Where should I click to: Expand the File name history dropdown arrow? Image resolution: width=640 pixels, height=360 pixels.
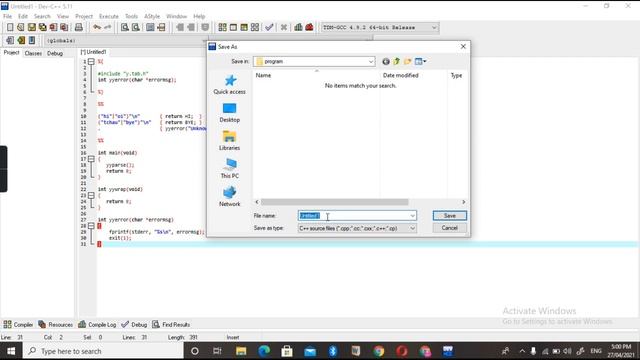pos(413,216)
